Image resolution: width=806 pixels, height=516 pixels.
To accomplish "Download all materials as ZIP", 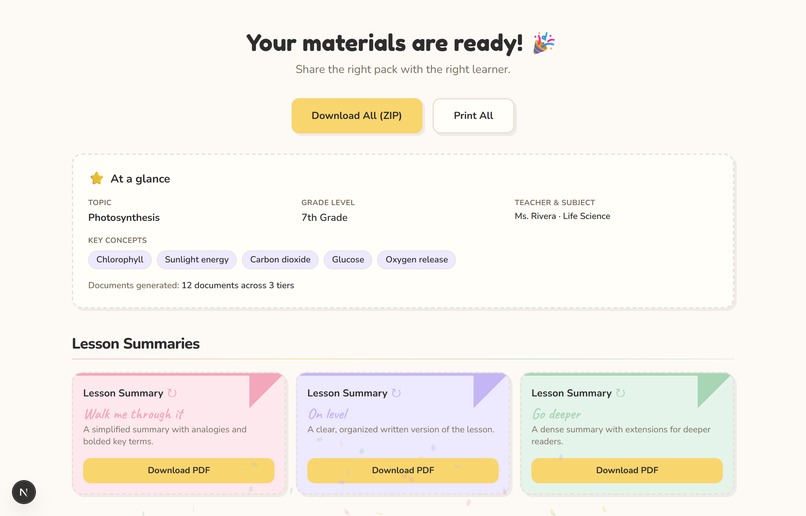I will click(x=357, y=116).
